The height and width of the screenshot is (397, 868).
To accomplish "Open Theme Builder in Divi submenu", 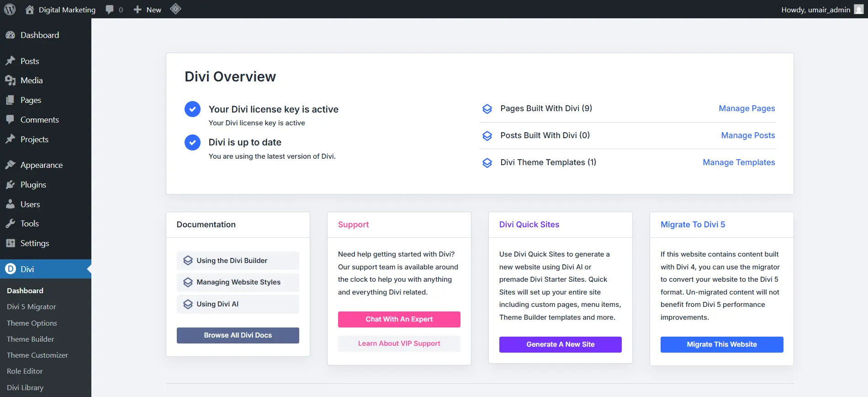I will click(30, 339).
